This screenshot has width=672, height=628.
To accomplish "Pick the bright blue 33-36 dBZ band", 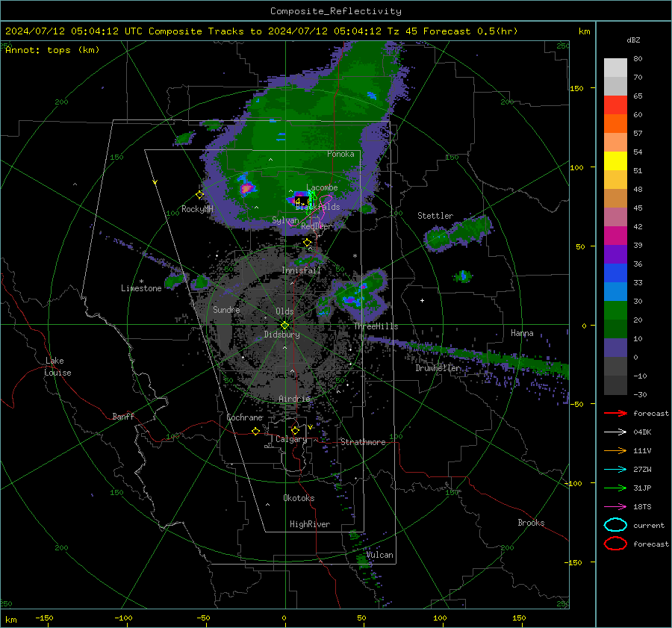I will (x=615, y=273).
